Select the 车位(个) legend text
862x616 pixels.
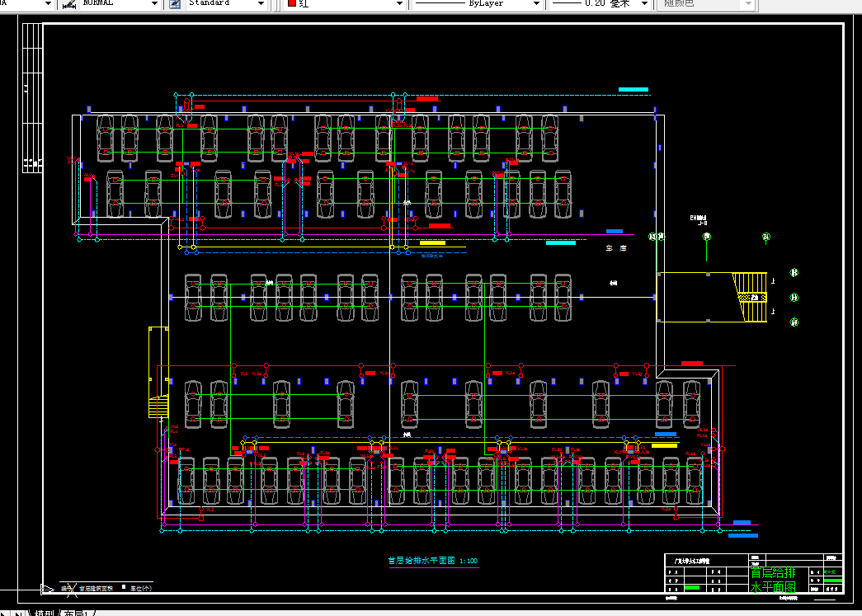click(141, 588)
